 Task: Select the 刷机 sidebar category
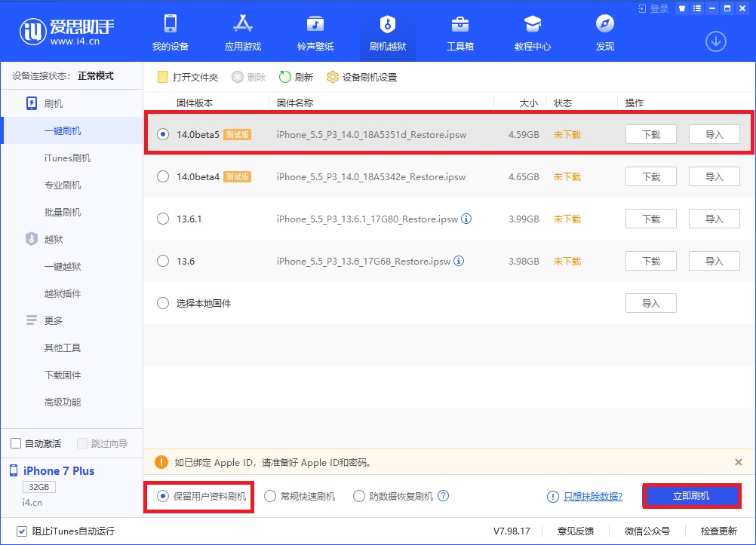pyautogui.click(x=53, y=103)
